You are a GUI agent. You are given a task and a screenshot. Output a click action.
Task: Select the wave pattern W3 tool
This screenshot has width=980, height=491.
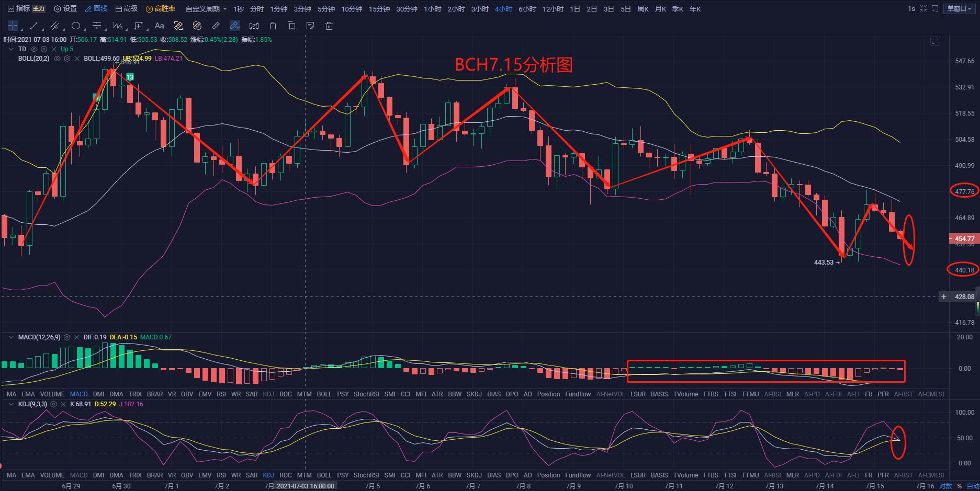pos(118,26)
